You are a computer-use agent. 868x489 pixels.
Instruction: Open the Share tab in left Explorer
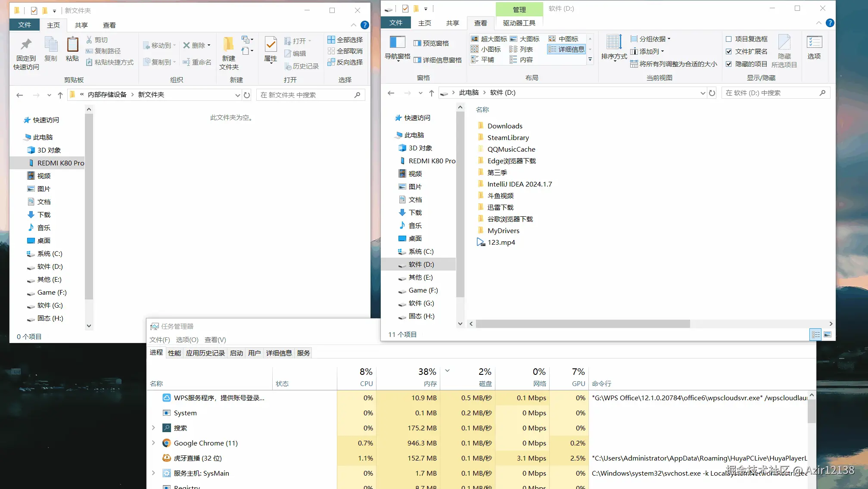[81, 25]
